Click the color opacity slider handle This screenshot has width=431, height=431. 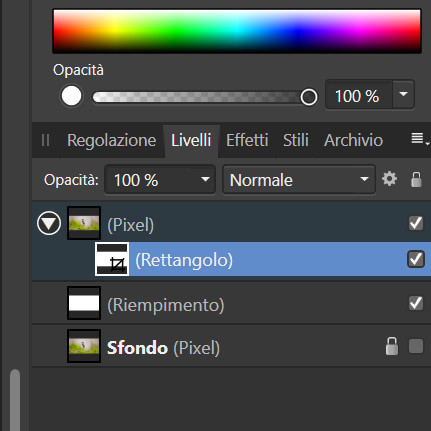(309, 97)
